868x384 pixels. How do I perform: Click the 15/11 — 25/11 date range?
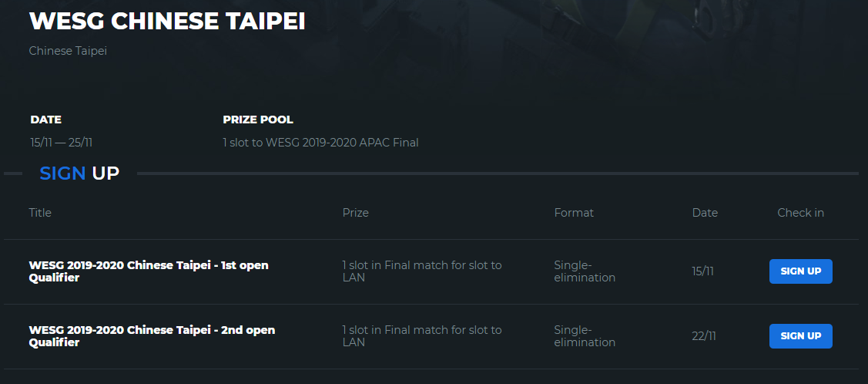click(62, 143)
